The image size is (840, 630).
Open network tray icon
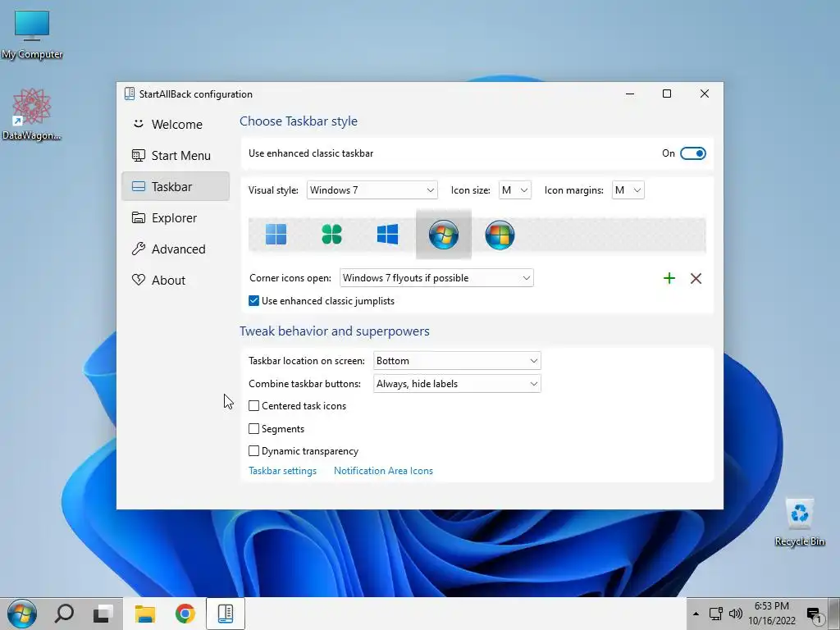pyautogui.click(x=715, y=614)
